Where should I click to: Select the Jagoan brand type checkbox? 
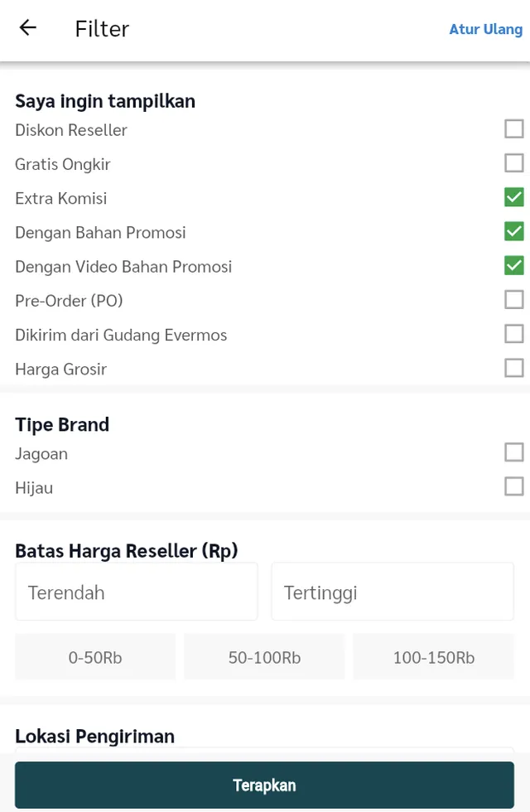(513, 452)
